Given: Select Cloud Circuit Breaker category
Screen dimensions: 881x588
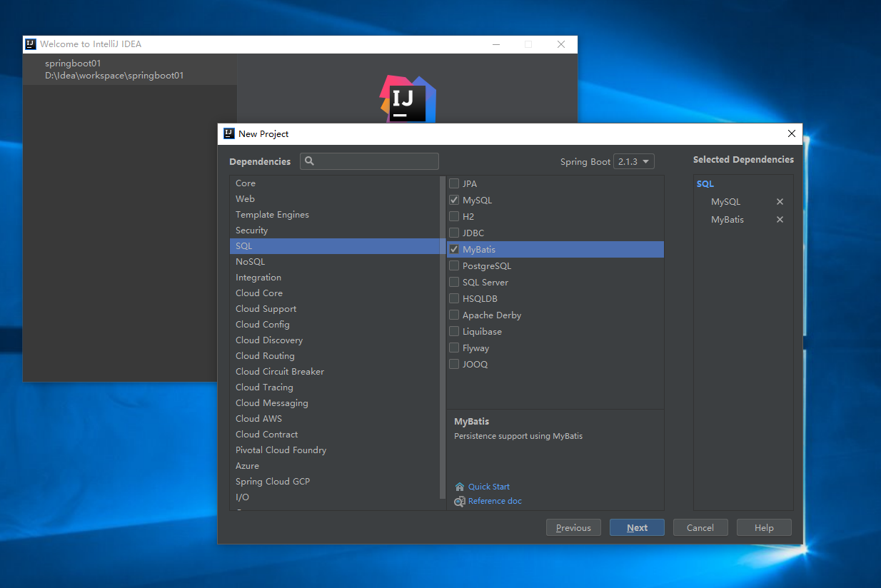Looking at the screenshot, I should [x=334, y=372].
